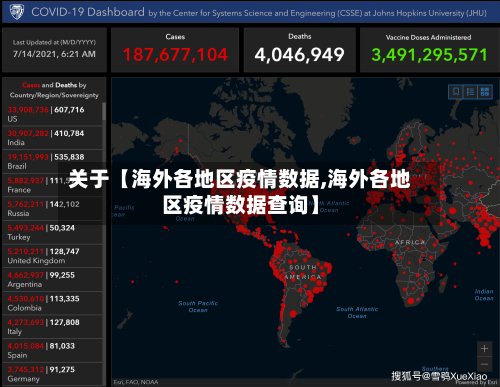Click the Esri, FAO, NOAA attribution
Viewport: 500px width, 387px height.
pyautogui.click(x=136, y=382)
